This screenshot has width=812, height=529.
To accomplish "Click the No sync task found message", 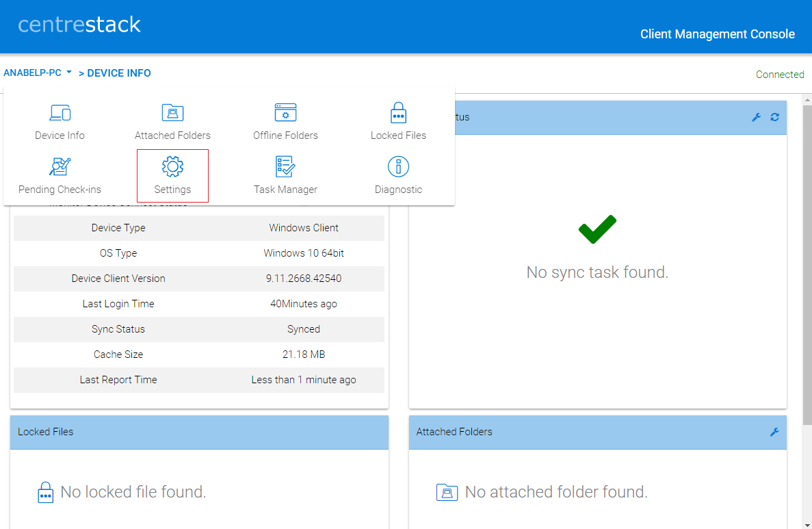I will pyautogui.click(x=597, y=272).
